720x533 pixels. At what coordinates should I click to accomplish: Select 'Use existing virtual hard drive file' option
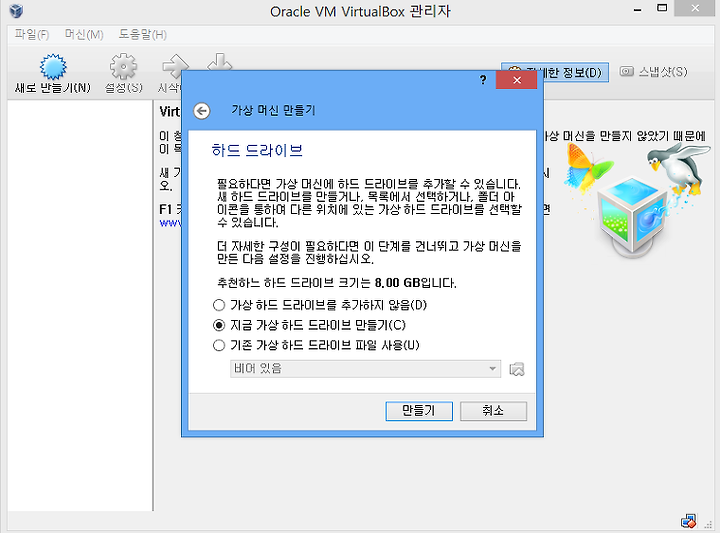click(x=316, y=345)
